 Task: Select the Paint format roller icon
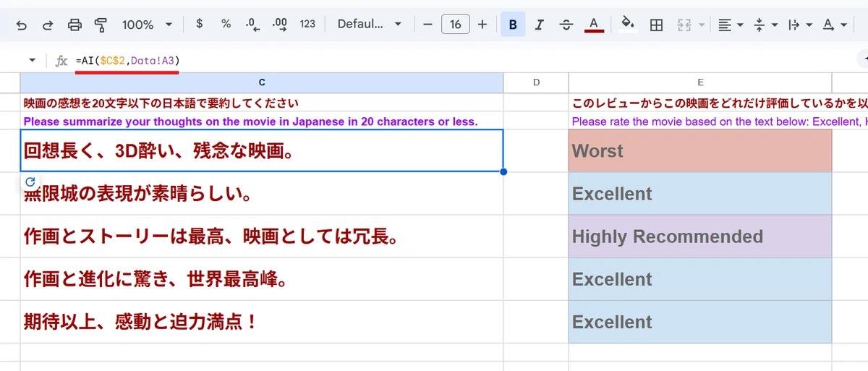point(101,25)
